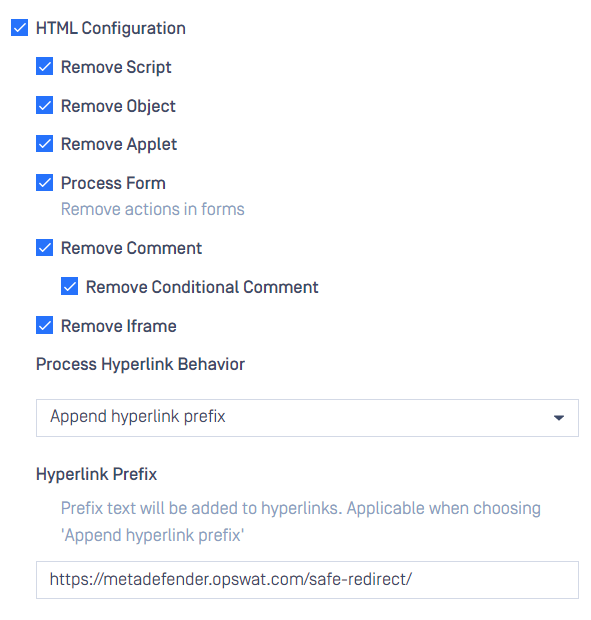The image size is (591, 620).
Task: Toggle the Process Form checkbox
Action: pos(44,183)
